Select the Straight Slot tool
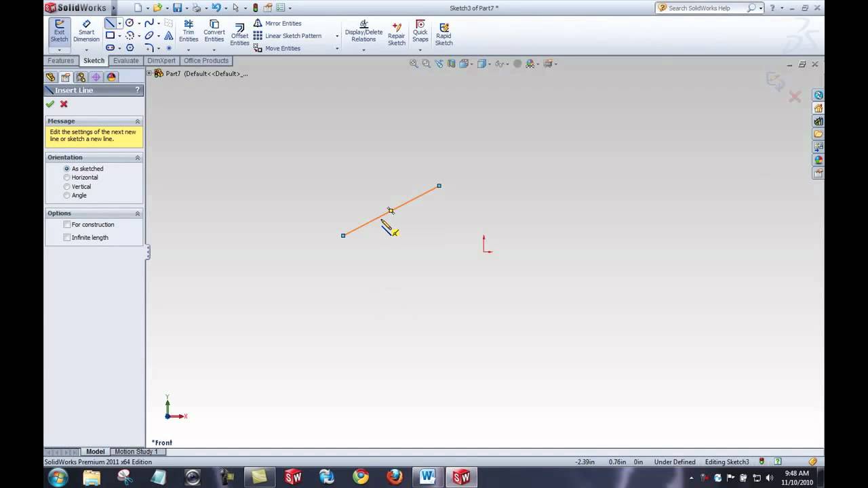 point(110,47)
